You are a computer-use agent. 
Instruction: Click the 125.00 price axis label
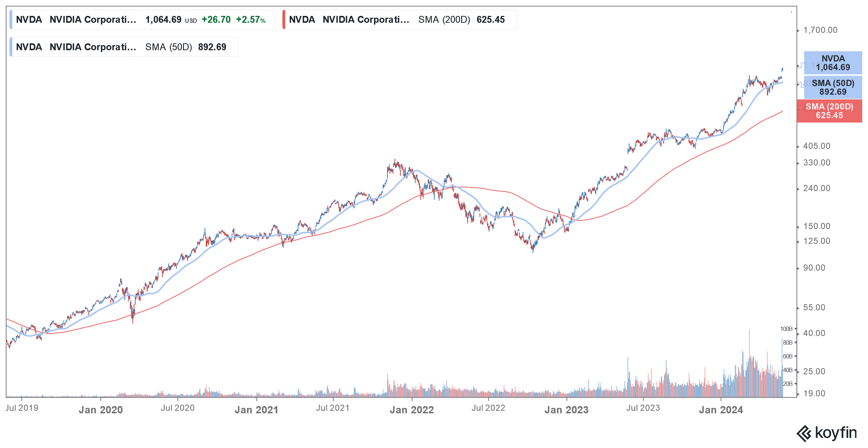tap(817, 241)
